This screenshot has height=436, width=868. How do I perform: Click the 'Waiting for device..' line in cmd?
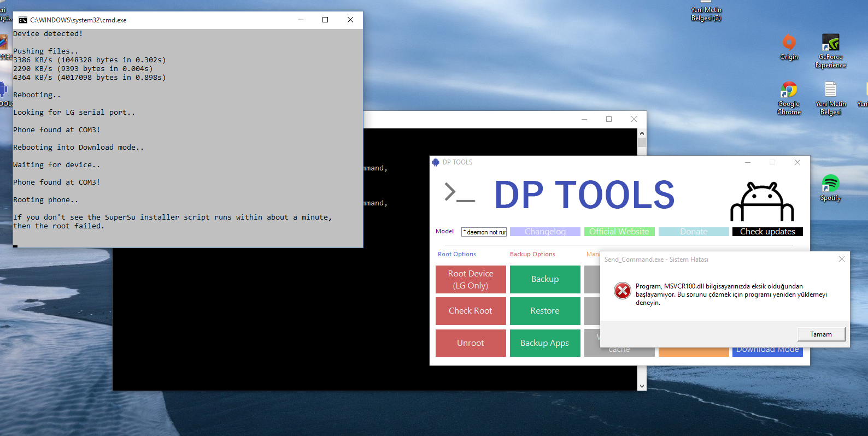tap(57, 165)
